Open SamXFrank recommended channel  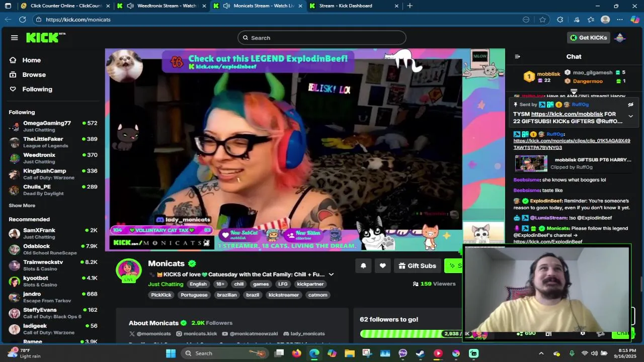tap(53, 233)
